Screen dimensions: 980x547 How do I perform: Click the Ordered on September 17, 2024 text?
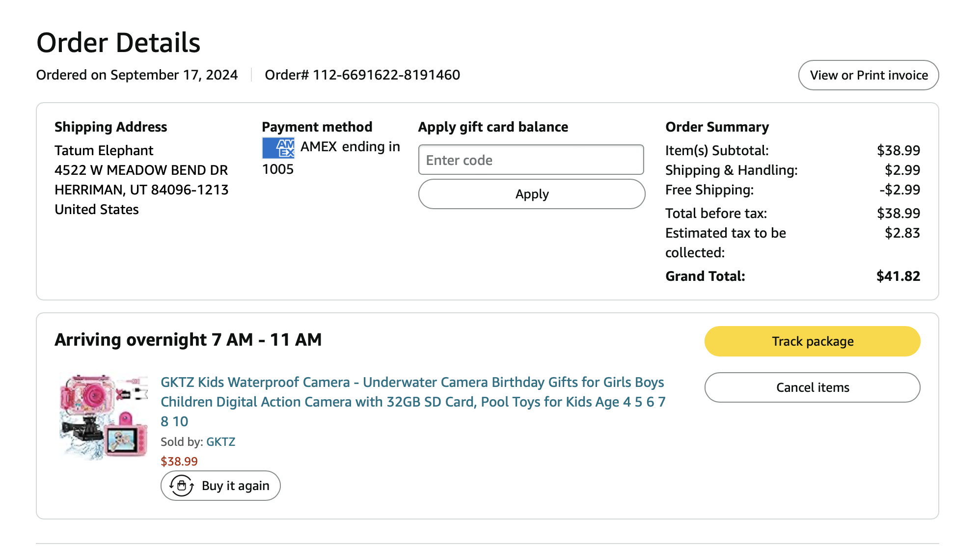click(x=137, y=75)
